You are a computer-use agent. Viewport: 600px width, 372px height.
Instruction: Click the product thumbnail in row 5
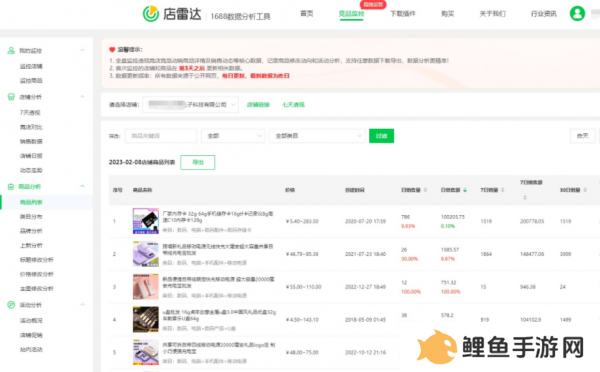click(x=145, y=352)
